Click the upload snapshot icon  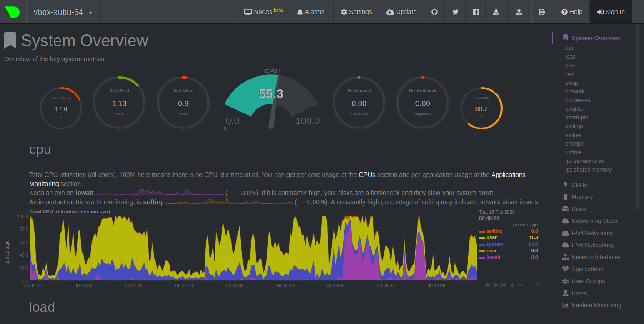coord(519,12)
